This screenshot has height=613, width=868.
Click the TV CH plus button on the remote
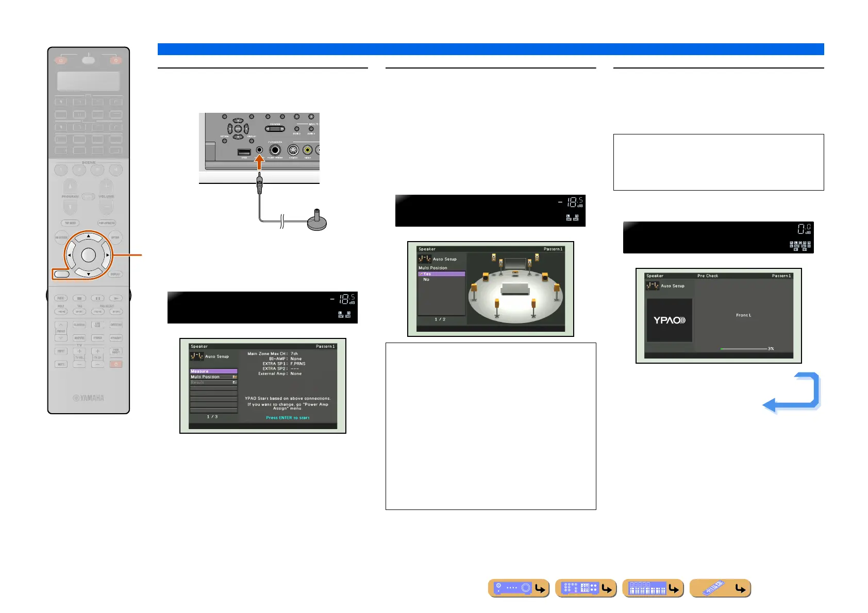coord(98,351)
